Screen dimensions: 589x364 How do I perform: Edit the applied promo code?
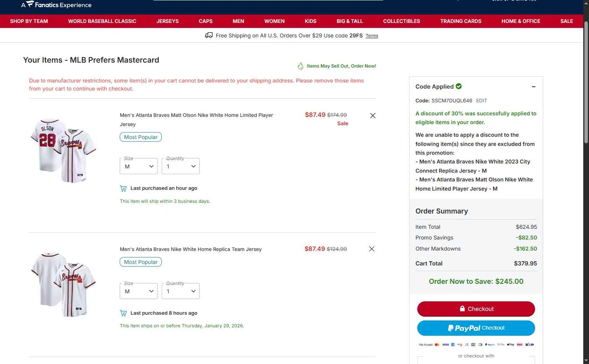(482, 101)
